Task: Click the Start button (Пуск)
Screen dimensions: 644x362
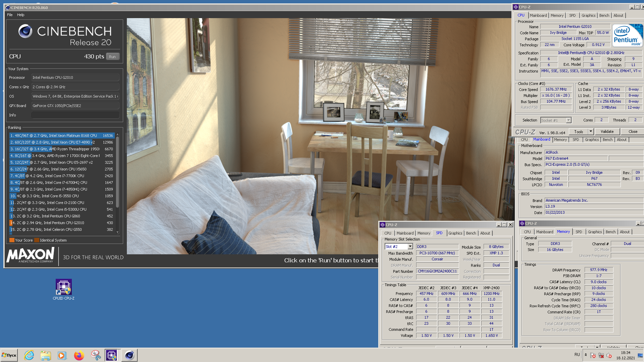Action: tap(9, 355)
